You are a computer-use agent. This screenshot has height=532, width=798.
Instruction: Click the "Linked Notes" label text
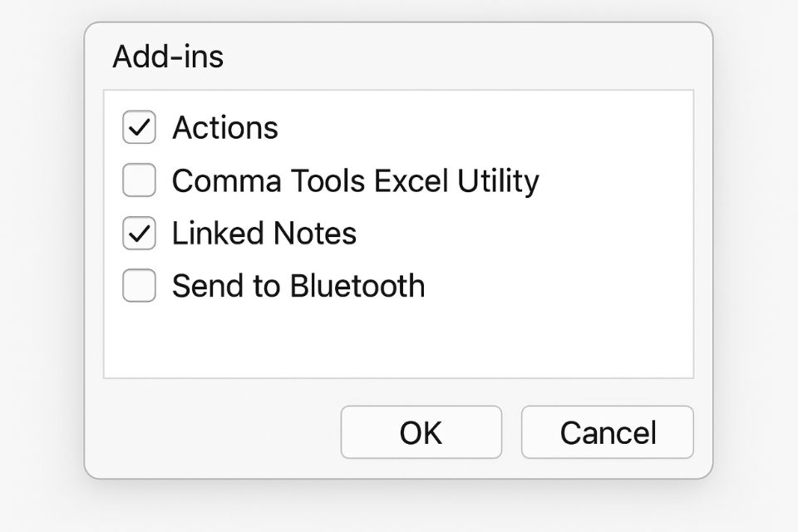[x=264, y=234]
